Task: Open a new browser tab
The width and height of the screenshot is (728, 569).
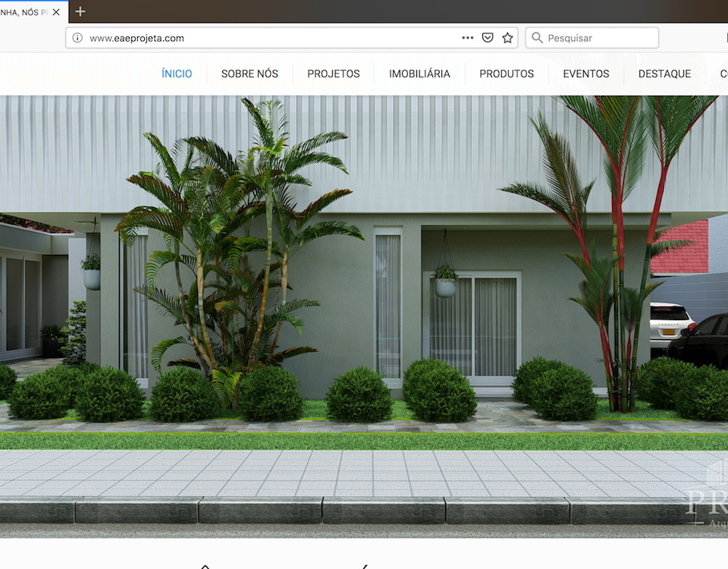Action: click(80, 11)
